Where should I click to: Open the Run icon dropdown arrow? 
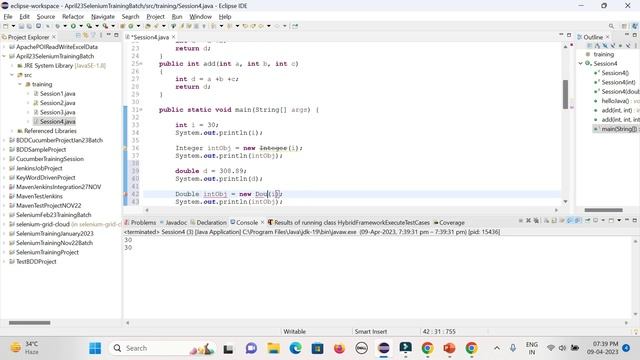pyautogui.click(x=81, y=26)
